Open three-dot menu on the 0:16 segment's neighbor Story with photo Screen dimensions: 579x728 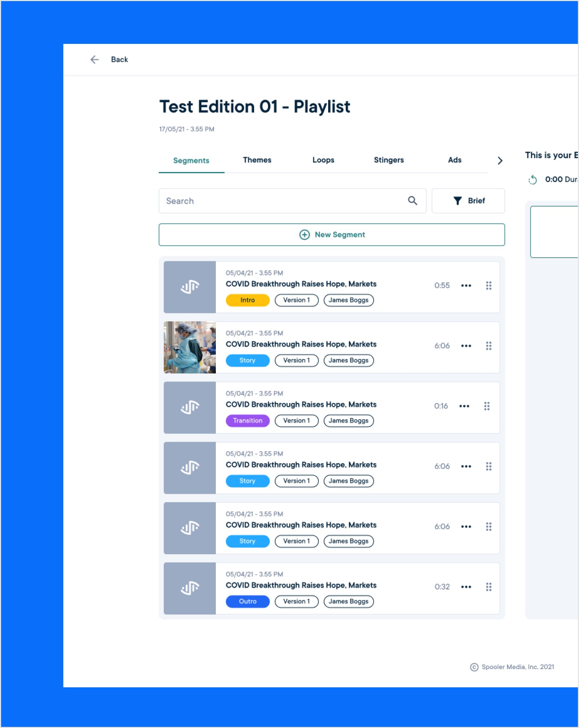466,346
